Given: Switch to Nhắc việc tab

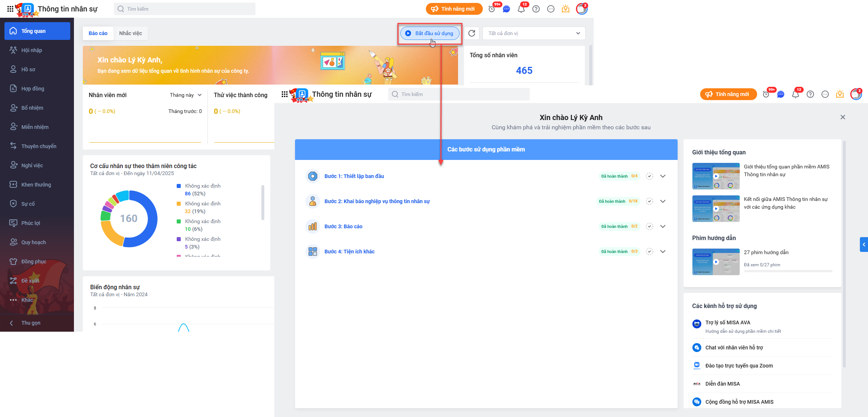Looking at the screenshot, I should (x=130, y=33).
